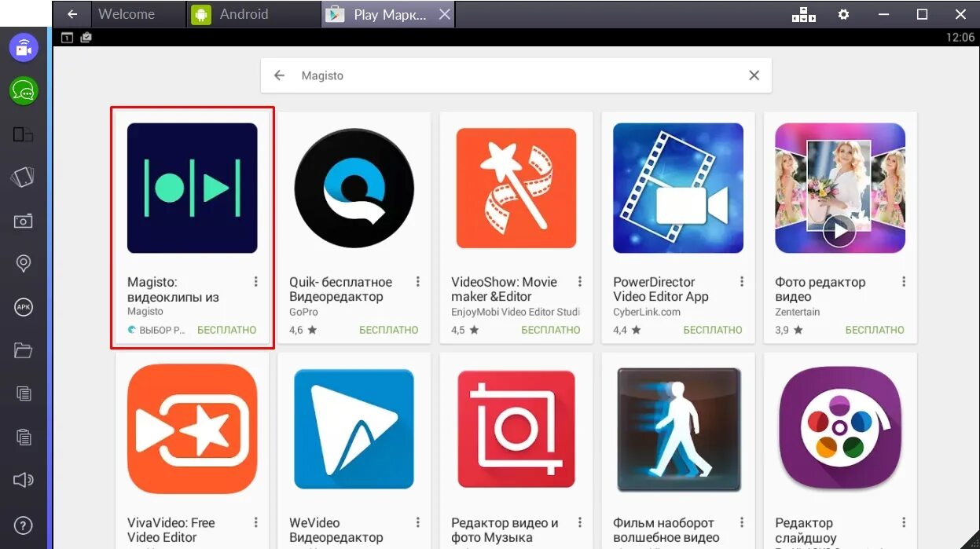The height and width of the screenshot is (549, 980).
Task: Open the three-dot menu for VivaVideo
Action: (x=255, y=523)
